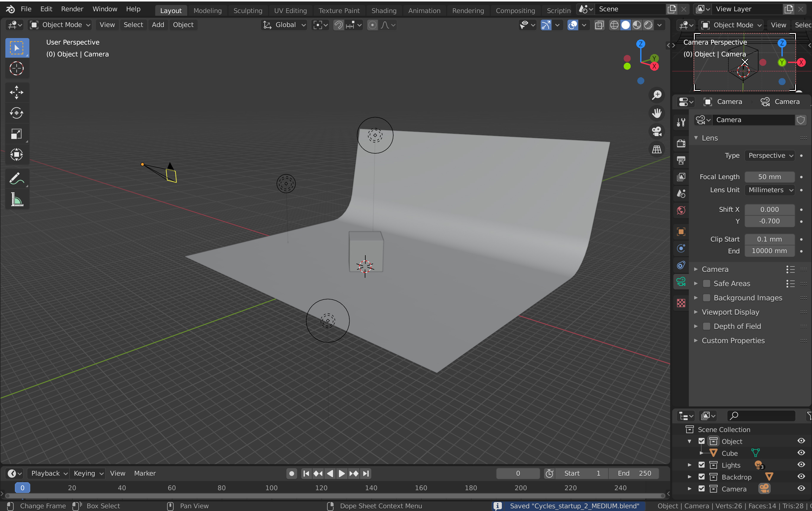The height and width of the screenshot is (511, 812).
Task: Hide the Lights collection in the outliner
Action: pos(801,465)
